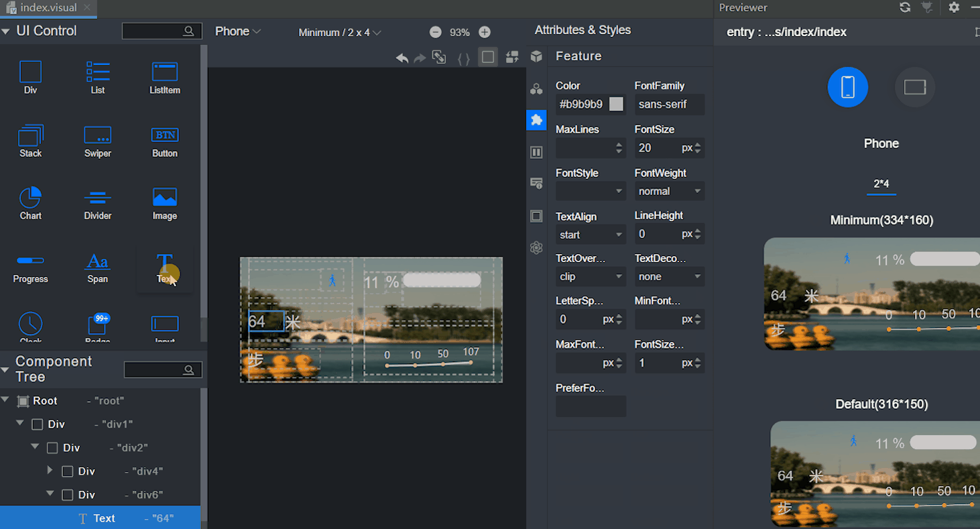Click the FontFamily sans-serif field

[x=670, y=104]
